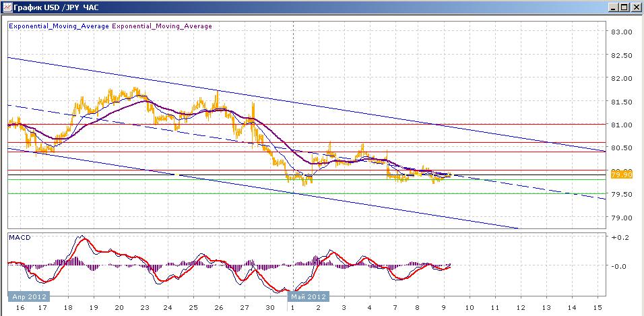The height and width of the screenshot is (316, 644).
Task: Click date 25 on time axis
Action: point(193,307)
